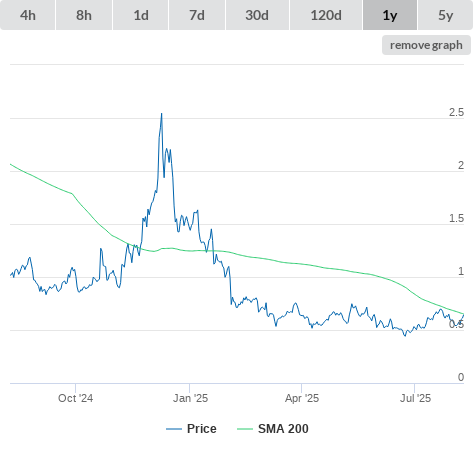The image size is (474, 455).
Task: Click the Jan '25 axis tick label
Action: (190, 398)
